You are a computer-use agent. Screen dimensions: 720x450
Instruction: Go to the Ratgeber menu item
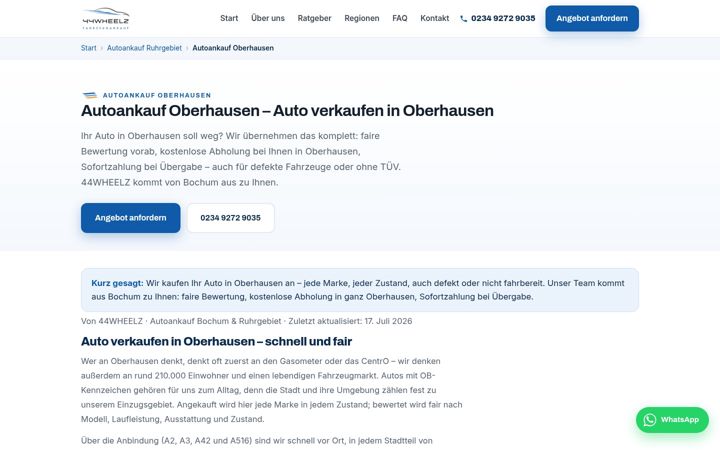(314, 18)
